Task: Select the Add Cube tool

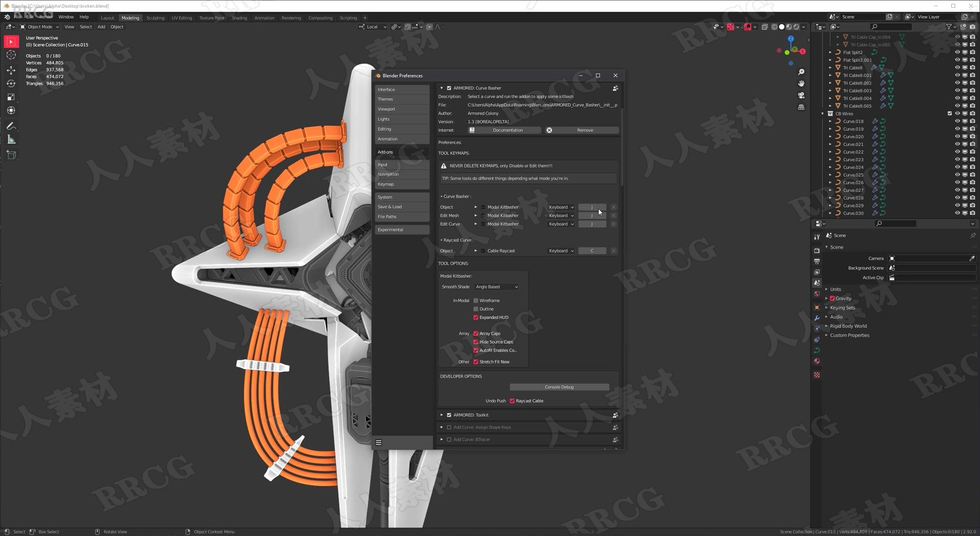Action: 11,155
